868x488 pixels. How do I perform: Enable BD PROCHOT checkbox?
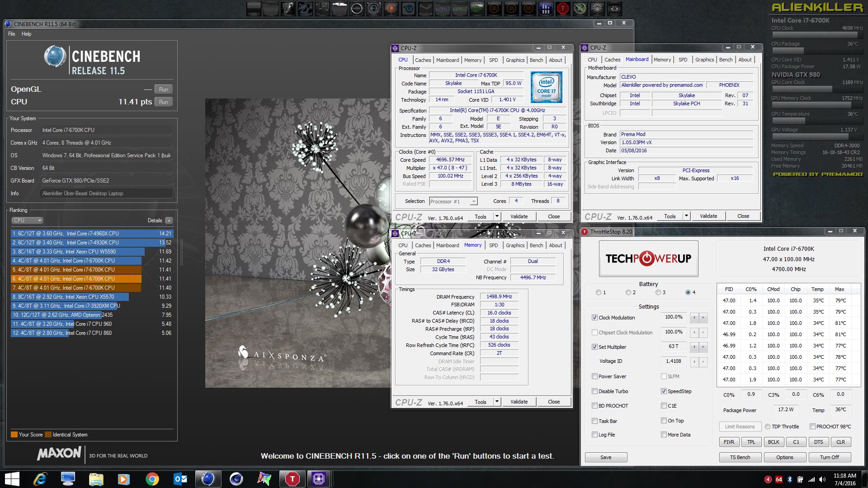pyautogui.click(x=594, y=406)
